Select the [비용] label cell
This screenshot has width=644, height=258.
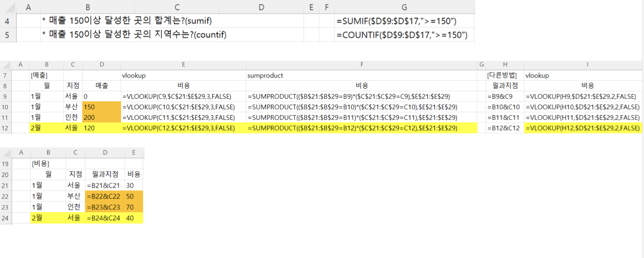(48, 163)
